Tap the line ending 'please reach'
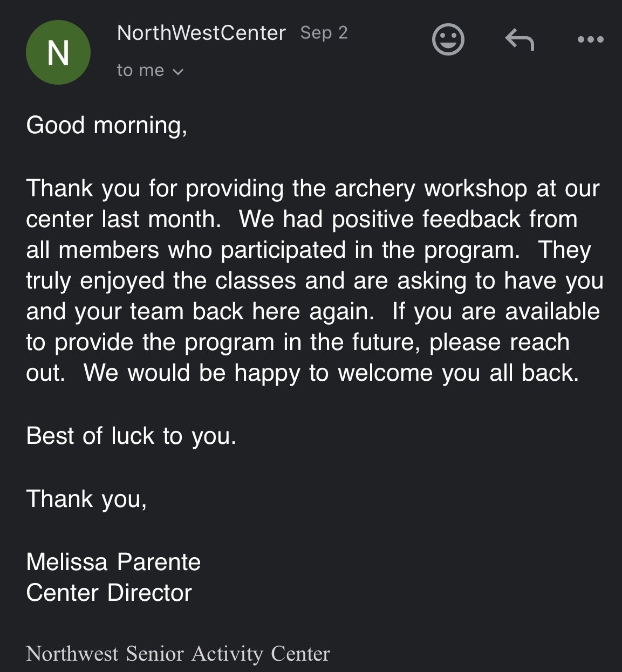This screenshot has width=622, height=672. pyautogui.click(x=298, y=342)
